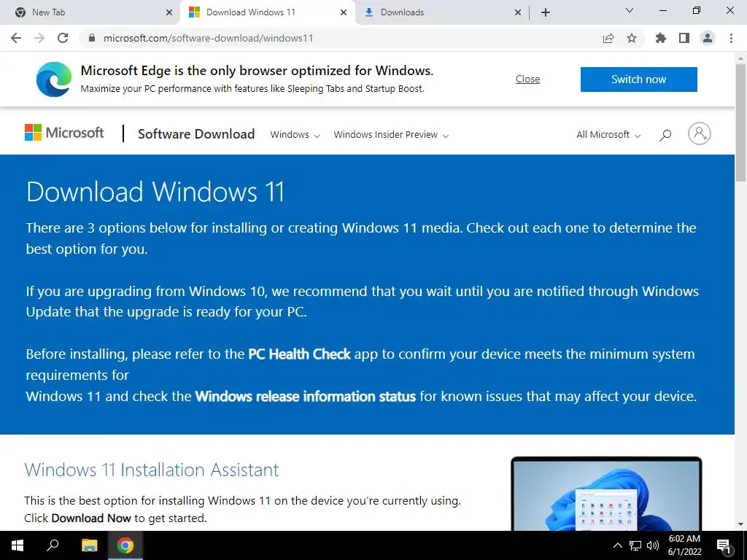Show hidden system tray icons

pyautogui.click(x=617, y=545)
